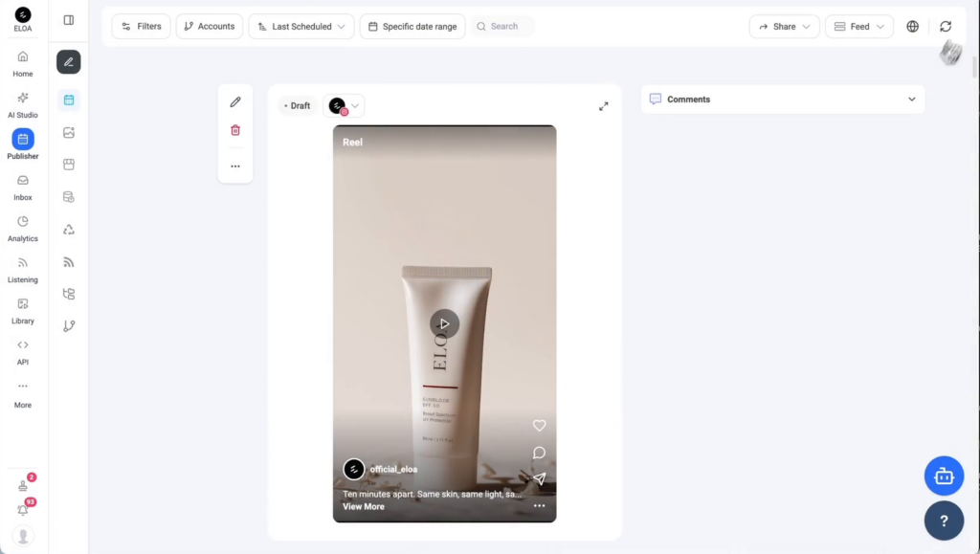This screenshot has height=554, width=980.
Task: Open notifications bell with 93 badge
Action: click(x=24, y=509)
